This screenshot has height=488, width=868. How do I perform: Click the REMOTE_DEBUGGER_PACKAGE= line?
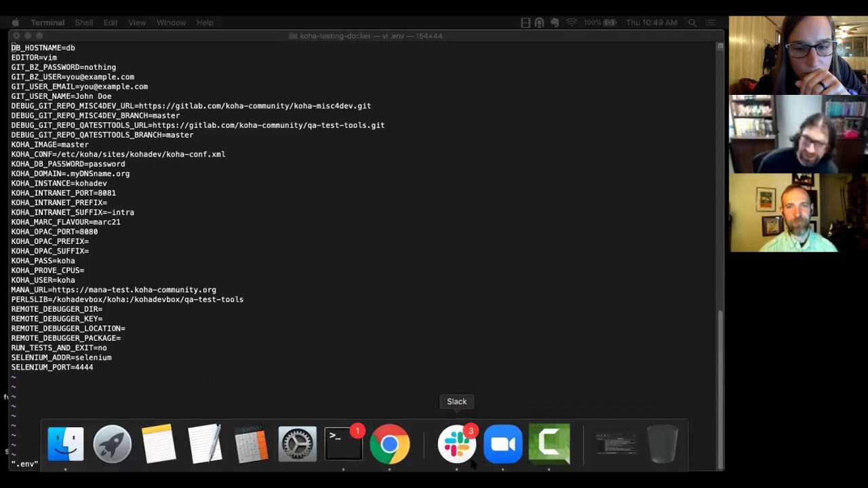click(x=66, y=338)
